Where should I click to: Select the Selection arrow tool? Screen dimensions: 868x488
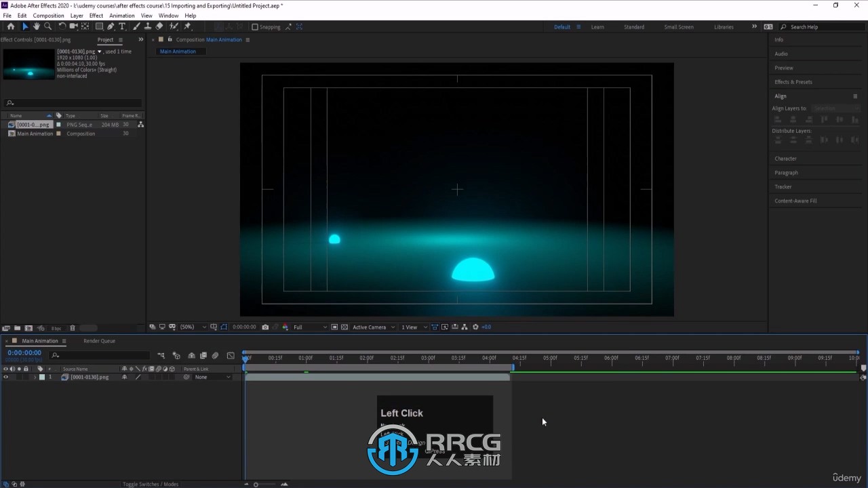[x=25, y=26]
